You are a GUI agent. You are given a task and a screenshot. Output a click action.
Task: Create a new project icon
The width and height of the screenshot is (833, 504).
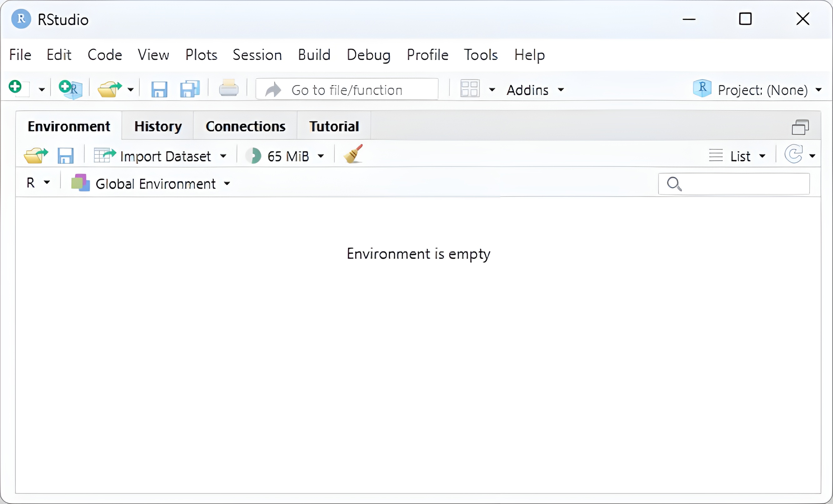pyautogui.click(x=70, y=89)
